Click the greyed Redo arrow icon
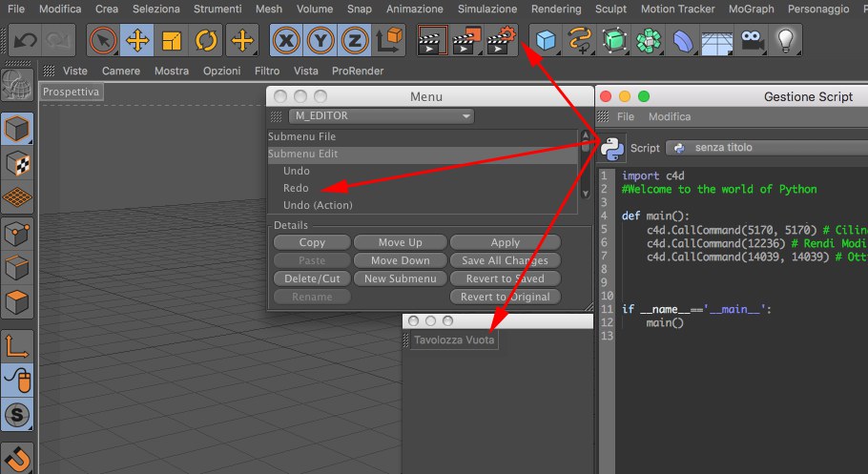Viewport: 868px width, 474px height. pos(58,40)
